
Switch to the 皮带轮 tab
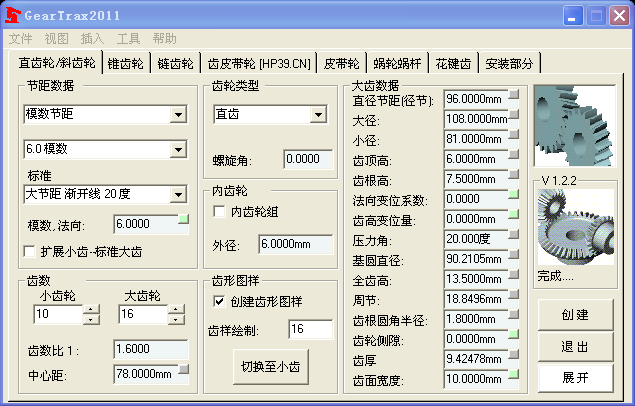click(342, 64)
